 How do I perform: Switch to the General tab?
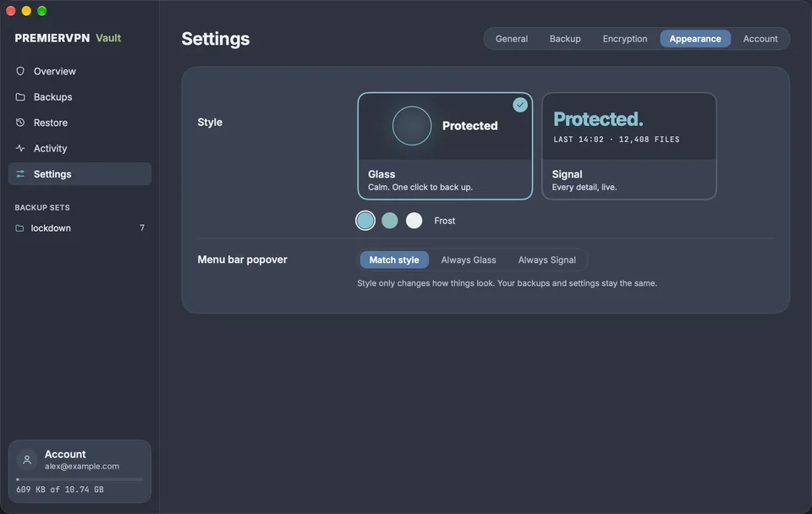[x=511, y=39]
